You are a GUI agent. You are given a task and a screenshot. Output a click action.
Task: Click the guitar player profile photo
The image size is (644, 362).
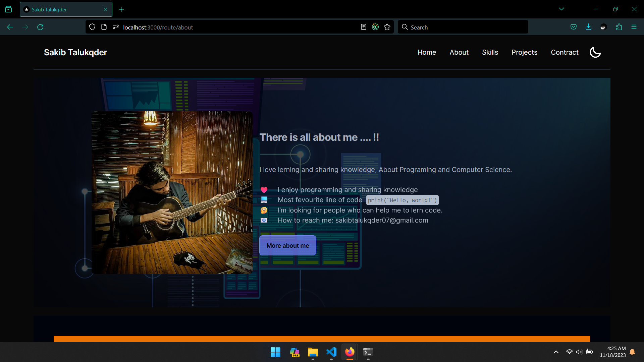point(172,192)
